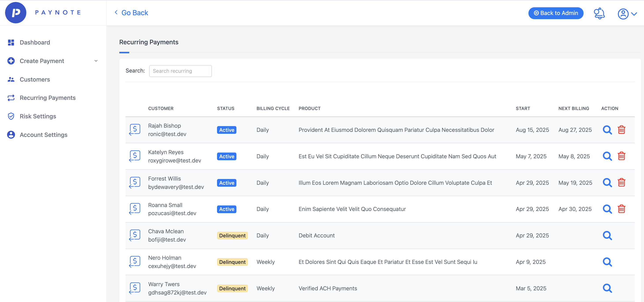This screenshot has height=302, width=644.
Task: Click the Recurring Payments loop icon
Action: click(x=11, y=98)
